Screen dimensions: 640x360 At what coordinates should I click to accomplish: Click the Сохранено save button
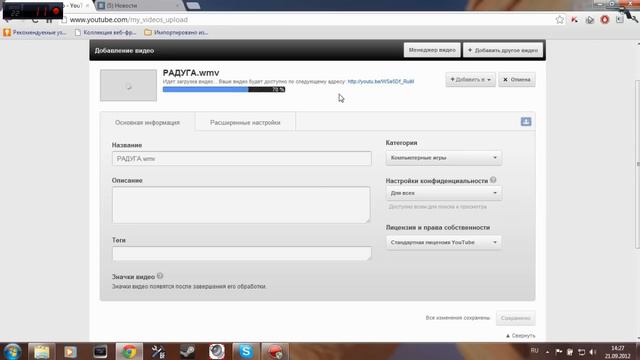tap(516, 318)
